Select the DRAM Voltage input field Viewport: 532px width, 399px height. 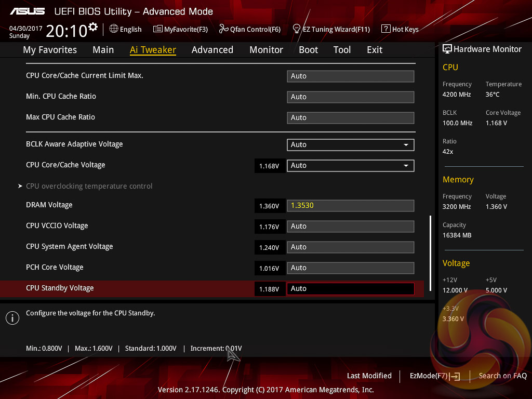tap(350, 205)
